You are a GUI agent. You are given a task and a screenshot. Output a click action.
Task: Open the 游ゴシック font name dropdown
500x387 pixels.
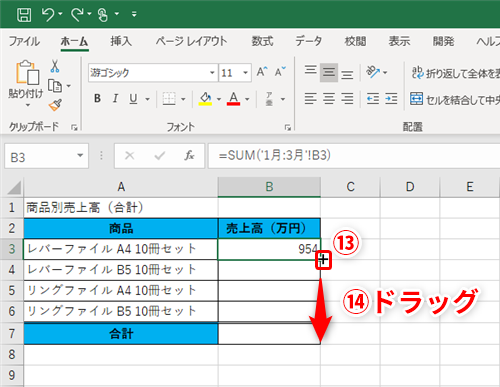pyautogui.click(x=212, y=73)
